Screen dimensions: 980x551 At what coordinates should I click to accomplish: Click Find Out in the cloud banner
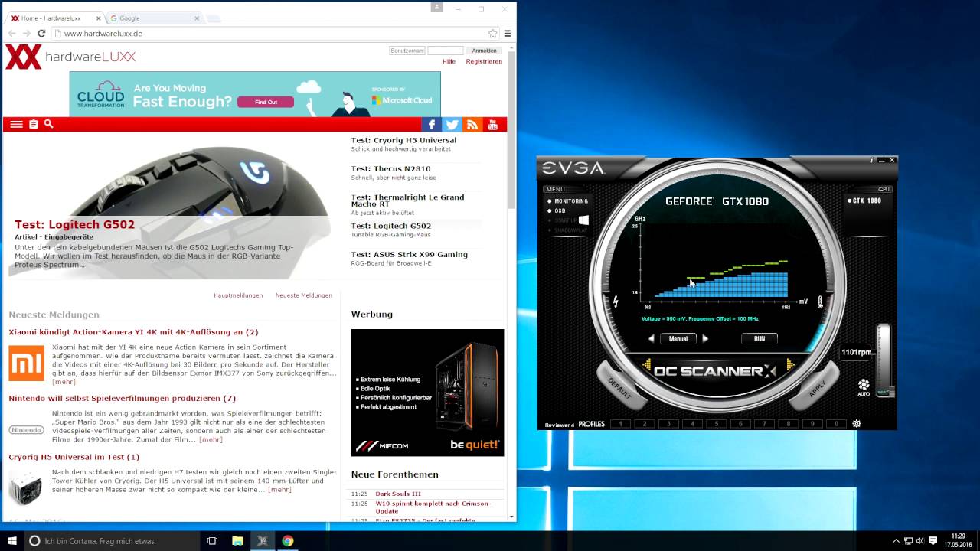[266, 102]
